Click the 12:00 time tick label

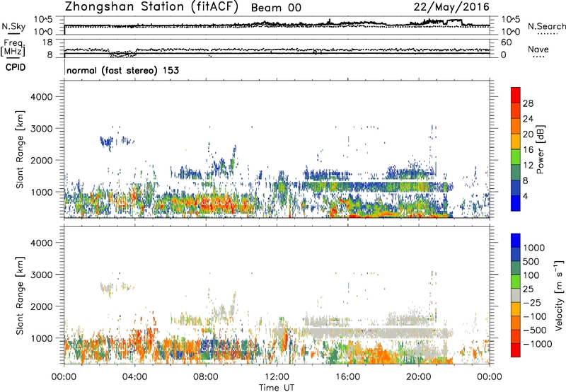coord(277,377)
